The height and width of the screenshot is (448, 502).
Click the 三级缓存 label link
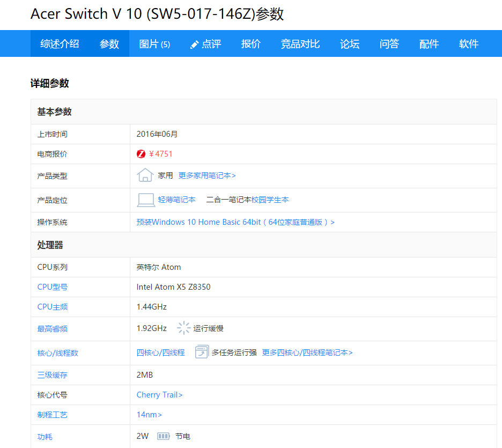tap(53, 375)
